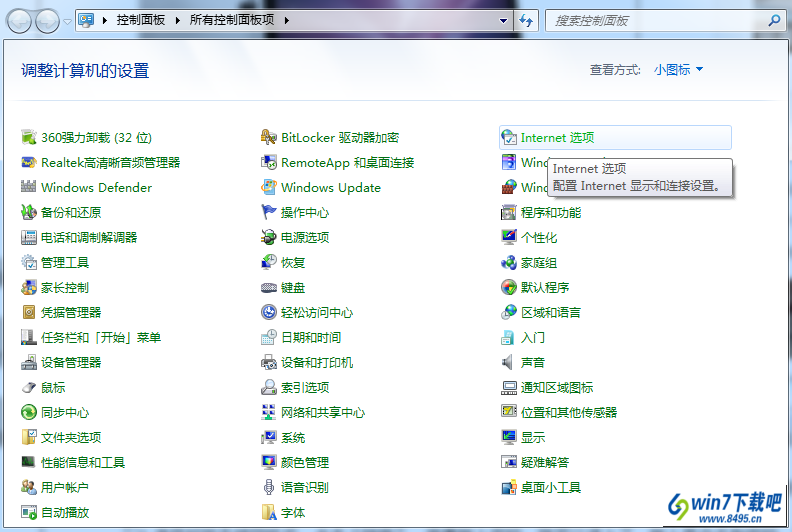Open 个性化 monitor icon

click(x=509, y=237)
